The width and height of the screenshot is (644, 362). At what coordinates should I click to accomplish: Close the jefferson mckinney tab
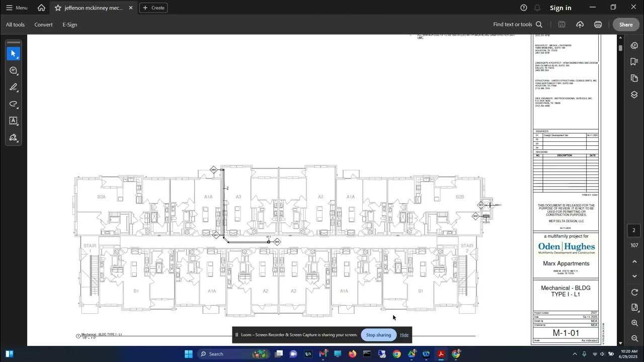[131, 8]
